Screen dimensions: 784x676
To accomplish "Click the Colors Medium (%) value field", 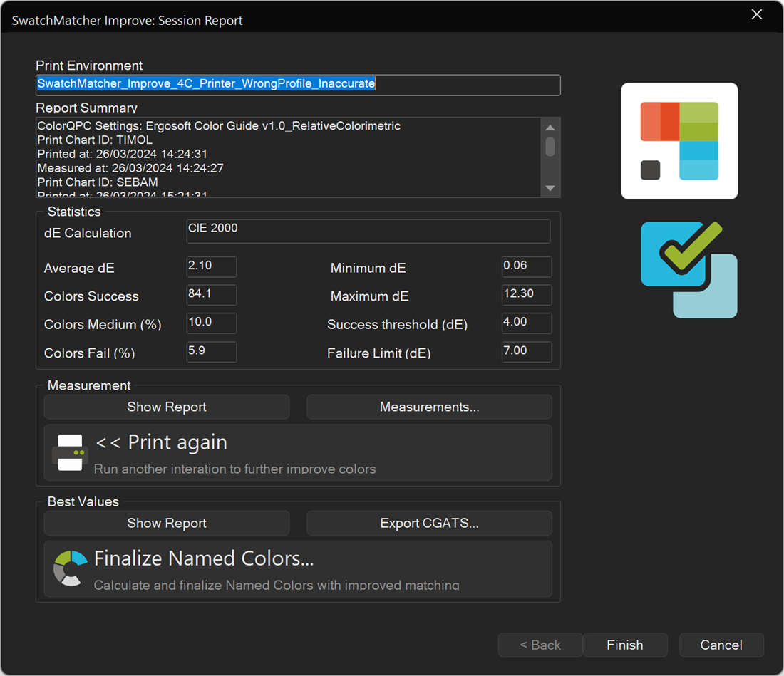I will click(212, 323).
